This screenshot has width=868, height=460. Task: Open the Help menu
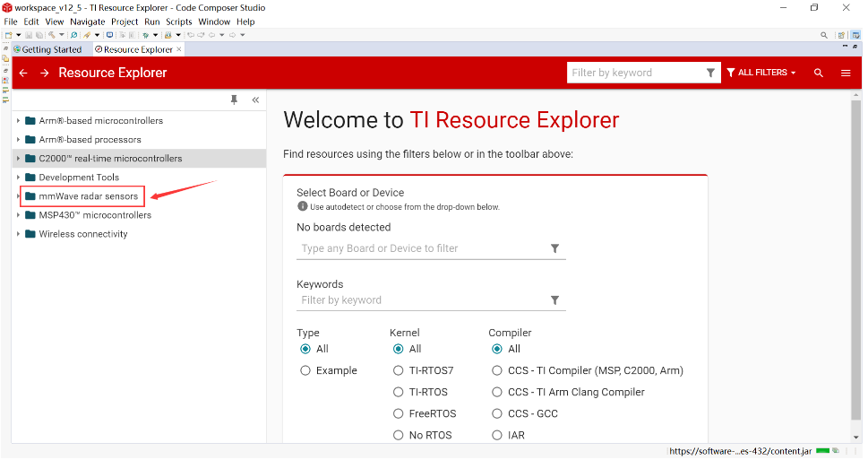coord(245,22)
